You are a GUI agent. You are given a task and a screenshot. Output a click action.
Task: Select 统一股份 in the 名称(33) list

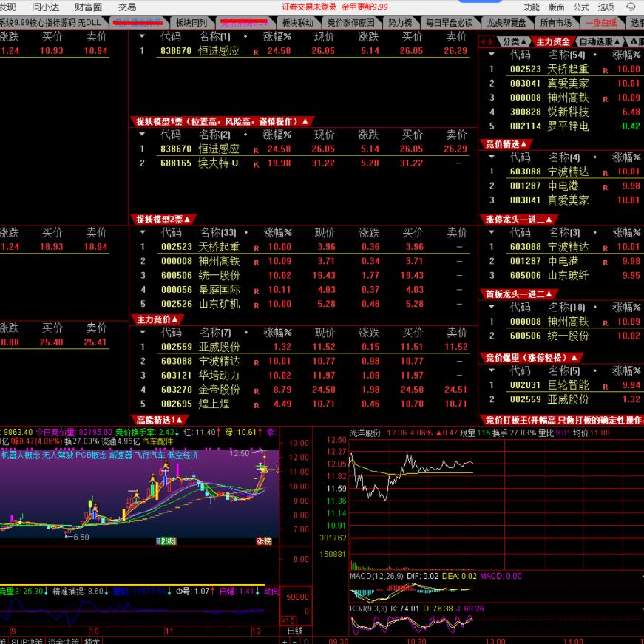[x=304, y=275]
